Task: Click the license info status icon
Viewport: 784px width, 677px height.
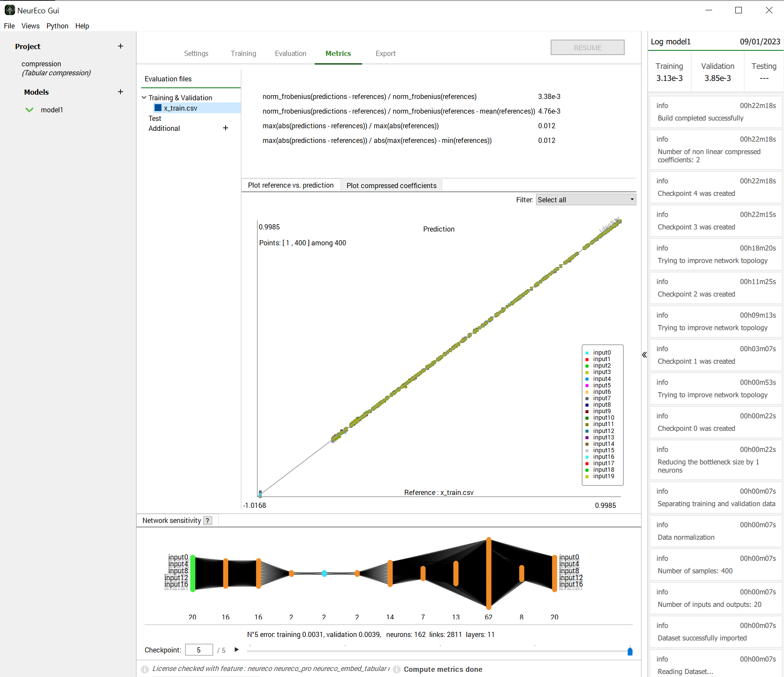Action: click(145, 669)
